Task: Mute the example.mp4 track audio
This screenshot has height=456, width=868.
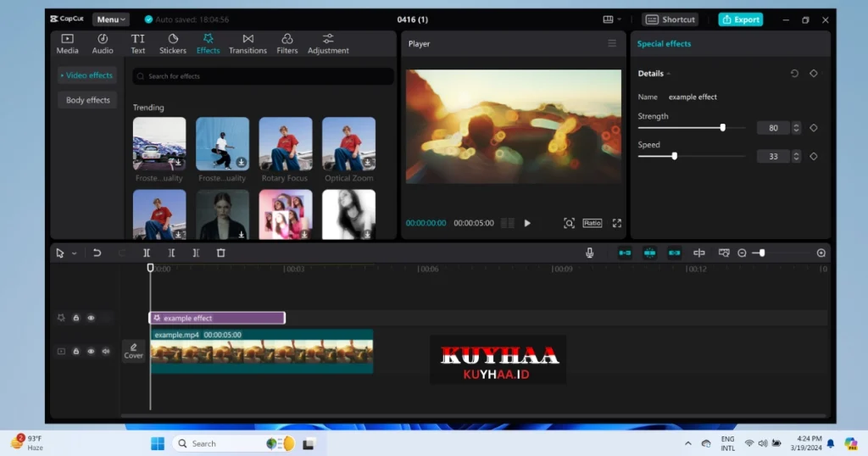Action: [x=106, y=351]
